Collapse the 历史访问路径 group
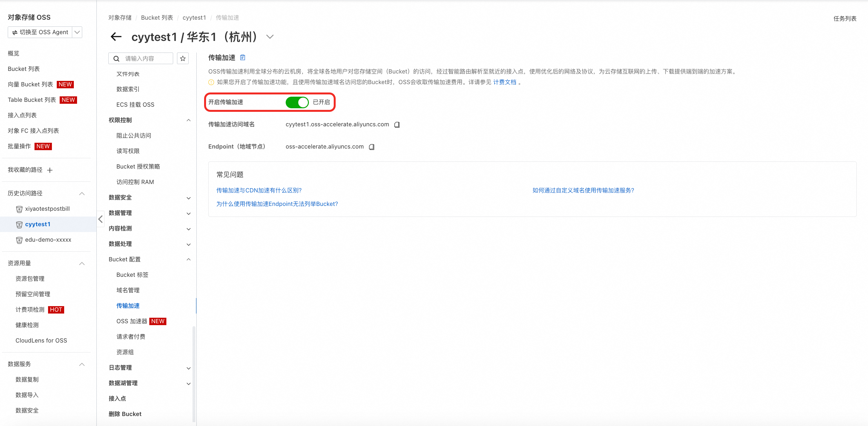Screen dimensions: 868x426 pos(82,193)
